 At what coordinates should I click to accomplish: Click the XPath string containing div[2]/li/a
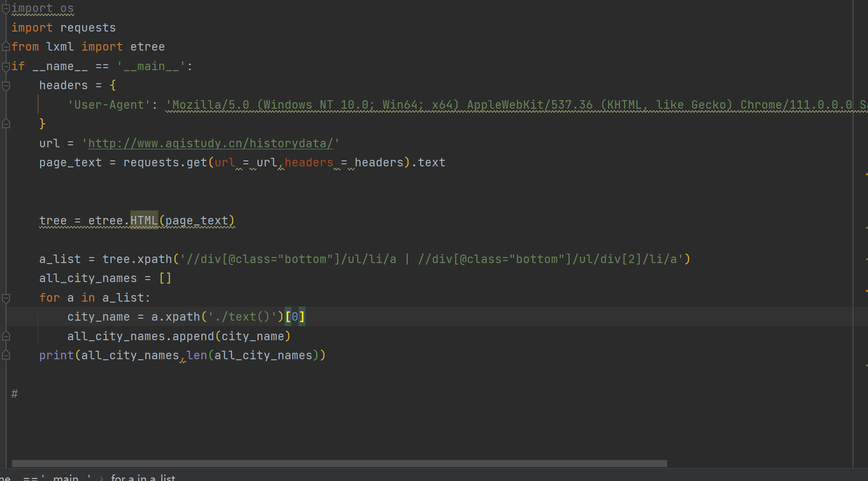point(432,259)
